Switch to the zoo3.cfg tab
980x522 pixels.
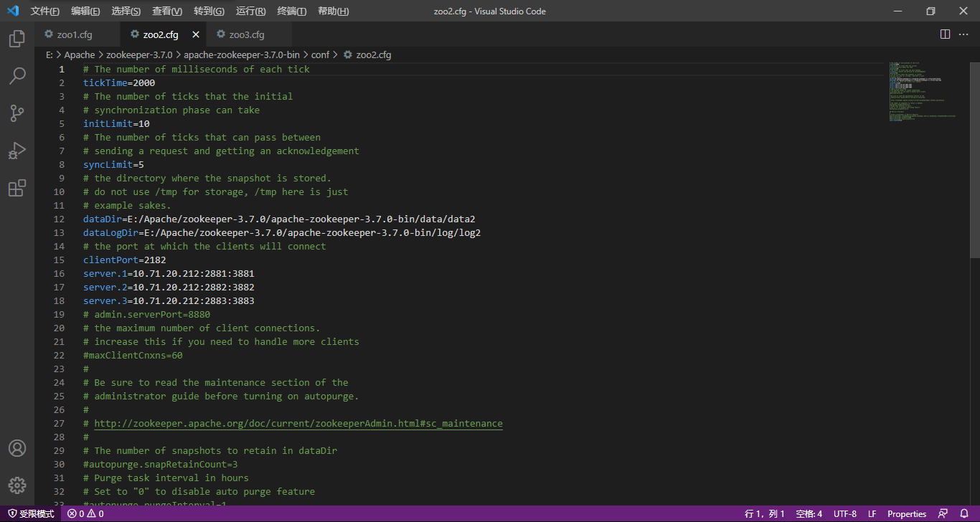pyautogui.click(x=246, y=34)
